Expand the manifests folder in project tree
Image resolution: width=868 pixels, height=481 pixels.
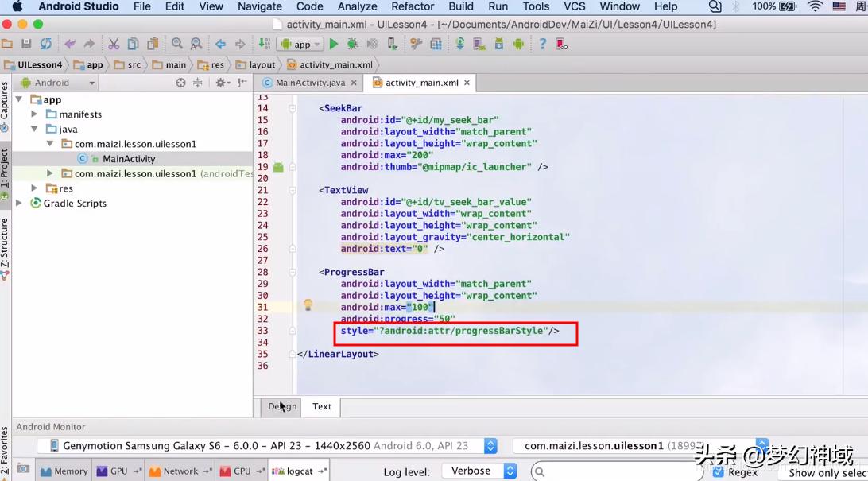click(x=34, y=114)
